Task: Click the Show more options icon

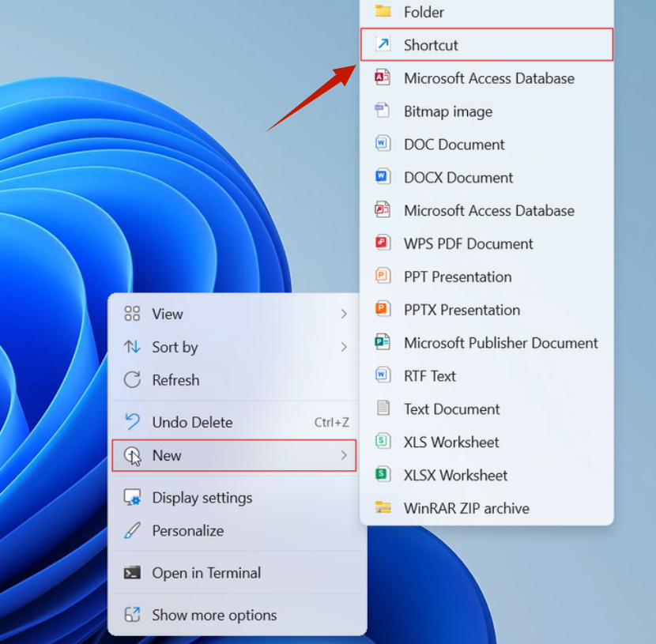Action: (132, 615)
